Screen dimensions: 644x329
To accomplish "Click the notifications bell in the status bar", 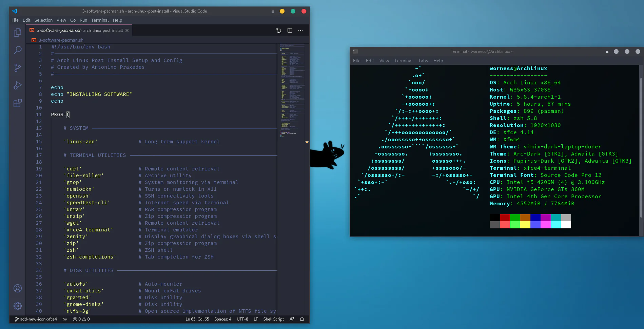I will [302, 319].
